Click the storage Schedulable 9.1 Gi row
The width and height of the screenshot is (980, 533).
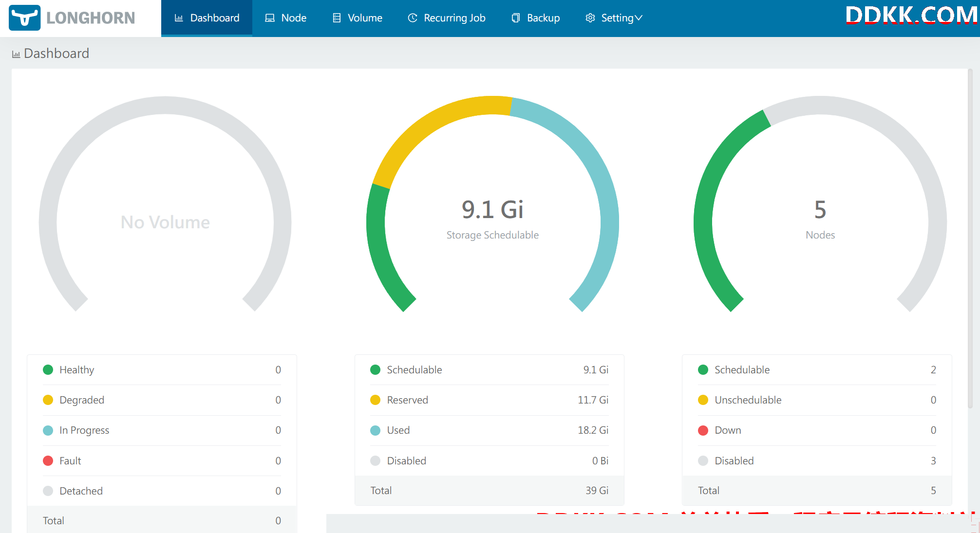[489, 370]
